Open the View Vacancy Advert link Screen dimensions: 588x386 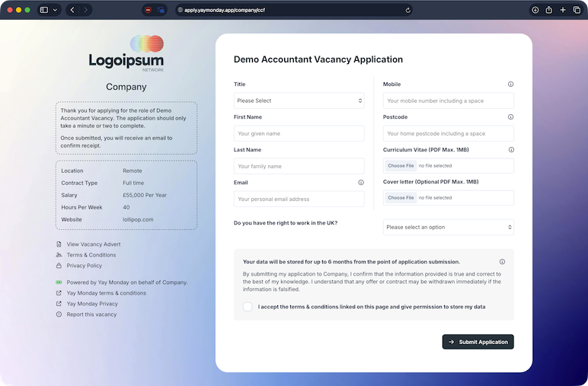94,244
